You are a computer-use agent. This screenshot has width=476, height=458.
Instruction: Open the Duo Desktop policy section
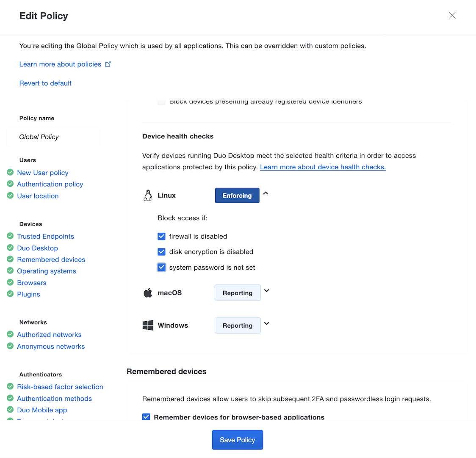(x=37, y=248)
